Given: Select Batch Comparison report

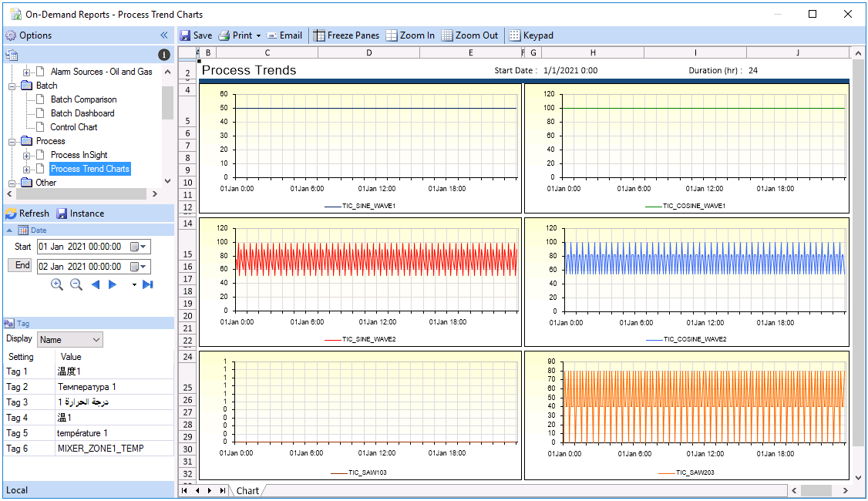Looking at the screenshot, I should point(83,99).
